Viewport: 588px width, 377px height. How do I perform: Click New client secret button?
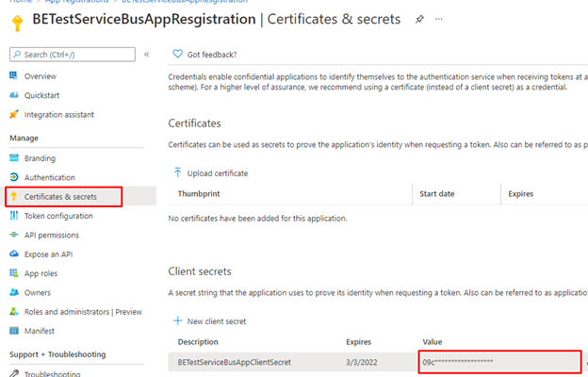pos(217,321)
